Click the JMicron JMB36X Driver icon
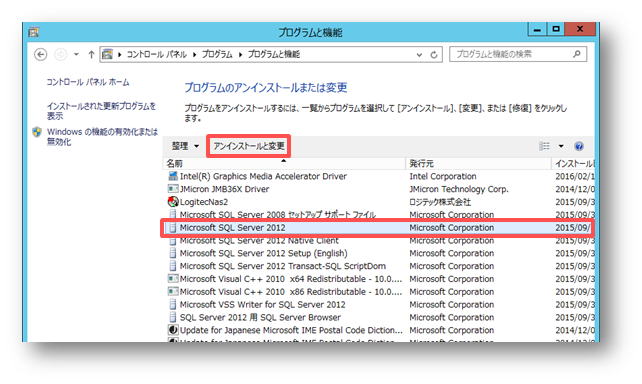 173,189
